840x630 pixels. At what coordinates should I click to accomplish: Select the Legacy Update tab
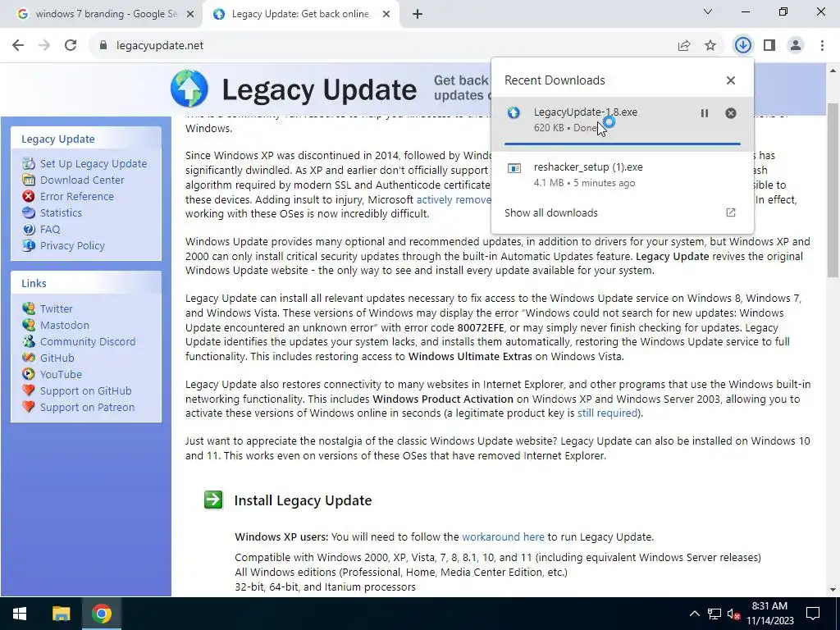pos(300,15)
